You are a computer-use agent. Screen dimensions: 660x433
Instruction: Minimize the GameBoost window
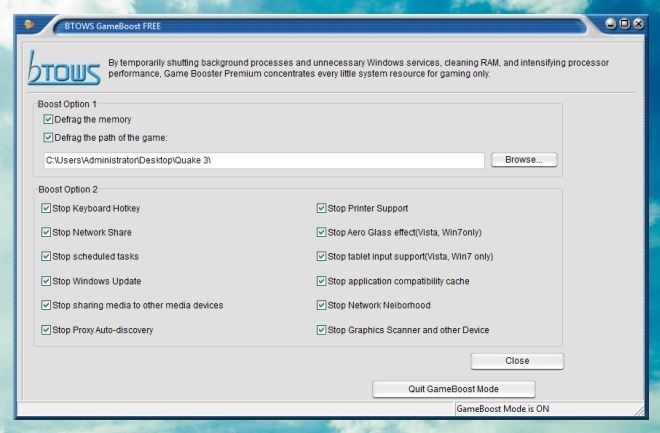pyautogui.click(x=610, y=24)
